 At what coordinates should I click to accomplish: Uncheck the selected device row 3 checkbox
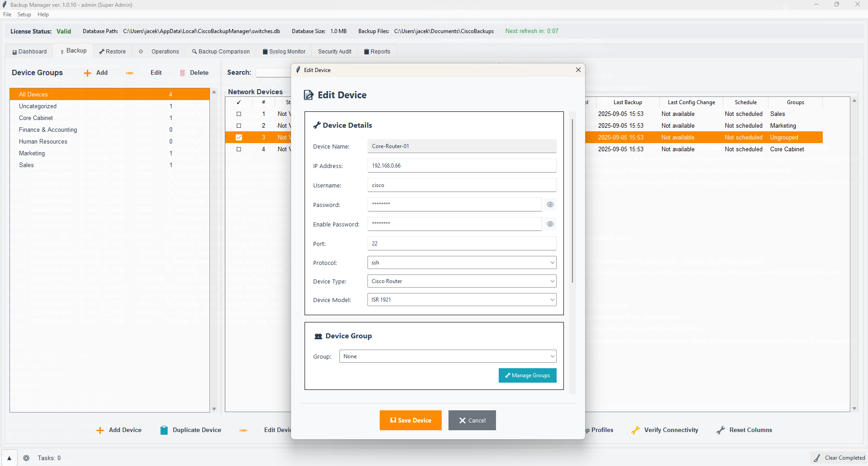[x=239, y=138]
